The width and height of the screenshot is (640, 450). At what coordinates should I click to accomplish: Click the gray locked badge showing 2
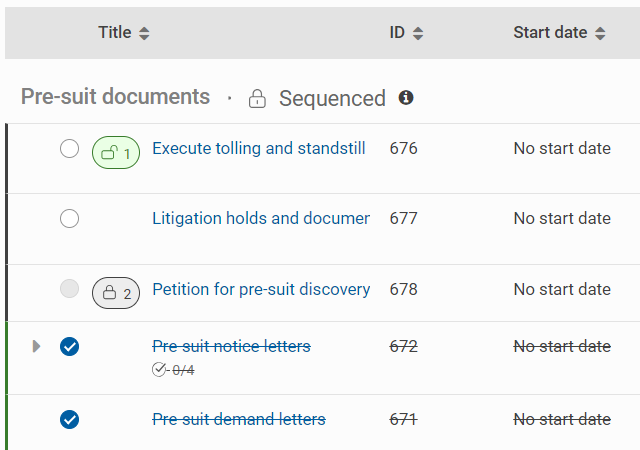click(116, 293)
